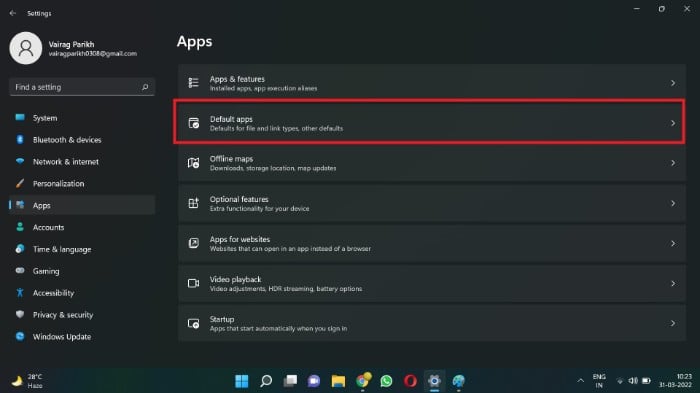The width and height of the screenshot is (700, 393).
Task: Select the Apps sidebar item
Action: click(x=82, y=205)
